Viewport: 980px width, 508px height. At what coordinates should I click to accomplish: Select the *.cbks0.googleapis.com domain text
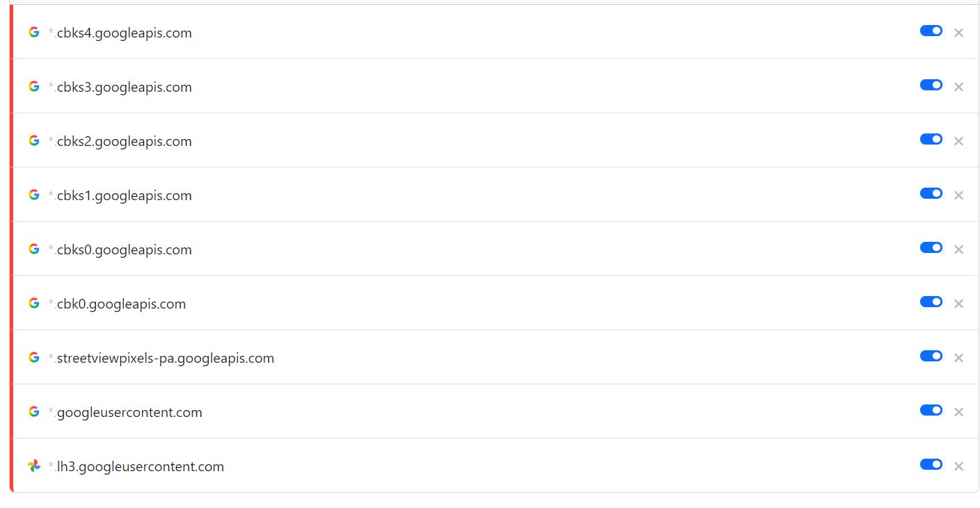pyautogui.click(x=120, y=249)
